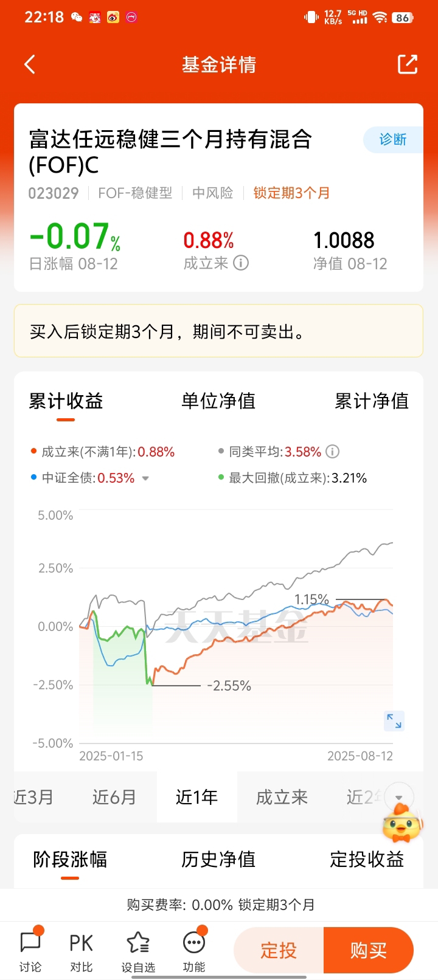Select 近6月 time range
Screen dimensions: 438x980
[x=114, y=797]
